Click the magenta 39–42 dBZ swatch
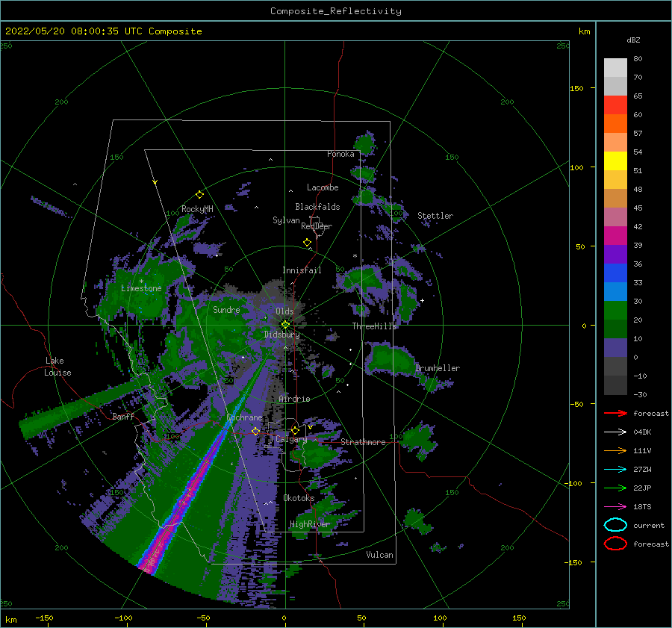This screenshot has height=628, width=672. 615,235
